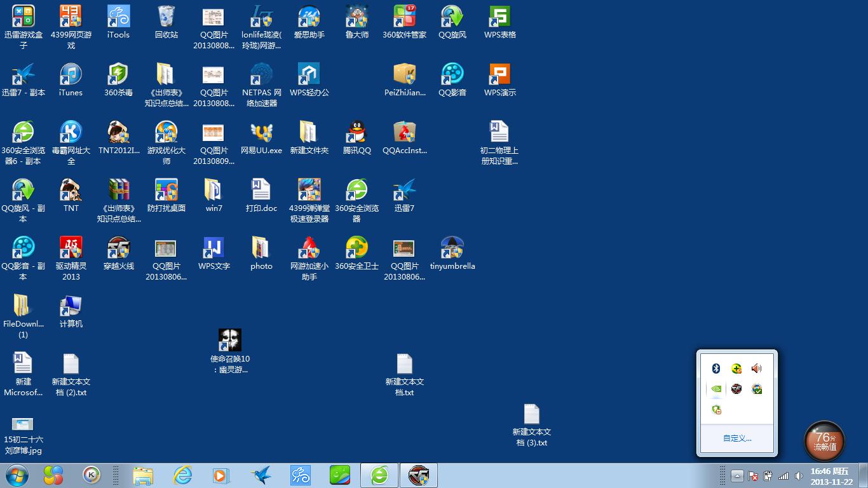Open the Action Center flag icon

(753, 476)
